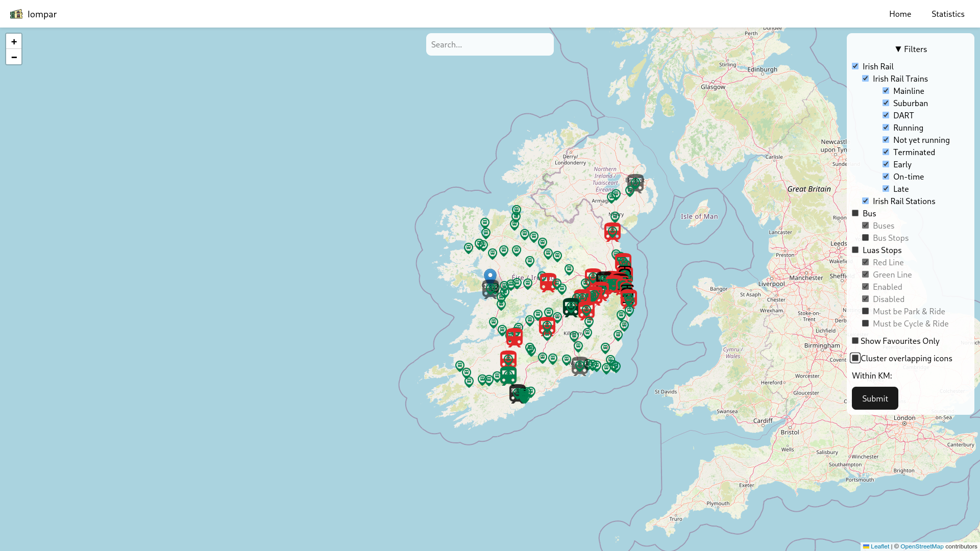Image resolution: width=980 pixels, height=551 pixels.
Task: Select the red train icon at Limerick
Action: [x=514, y=337]
